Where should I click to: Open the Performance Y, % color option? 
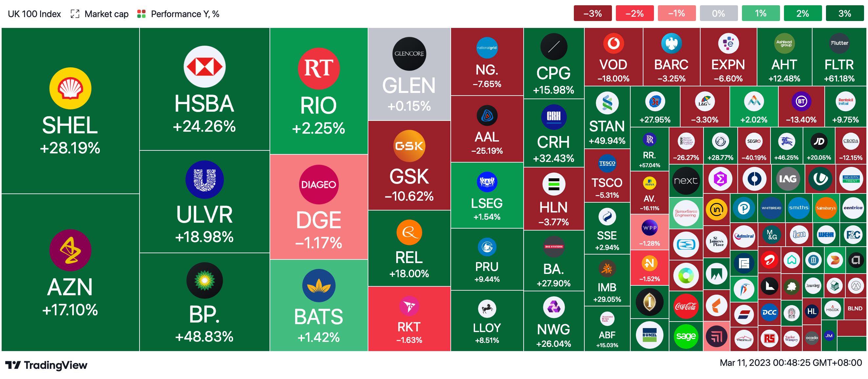[x=185, y=14]
